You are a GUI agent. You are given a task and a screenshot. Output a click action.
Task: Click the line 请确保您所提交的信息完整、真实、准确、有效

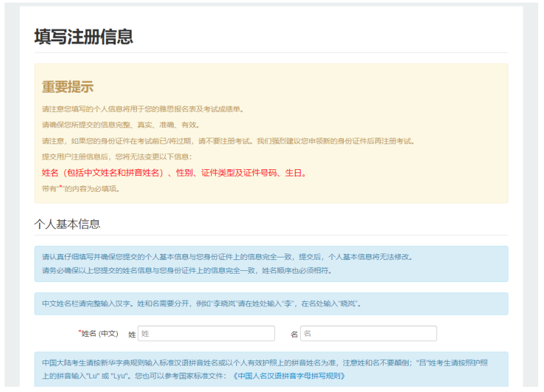pos(120,125)
